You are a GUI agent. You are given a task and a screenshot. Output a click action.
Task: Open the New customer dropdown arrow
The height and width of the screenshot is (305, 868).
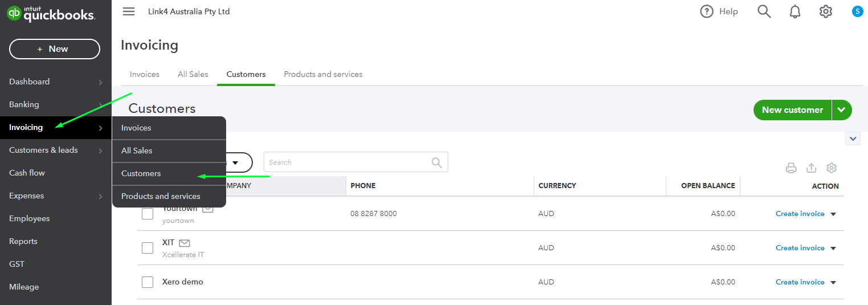pyautogui.click(x=842, y=110)
